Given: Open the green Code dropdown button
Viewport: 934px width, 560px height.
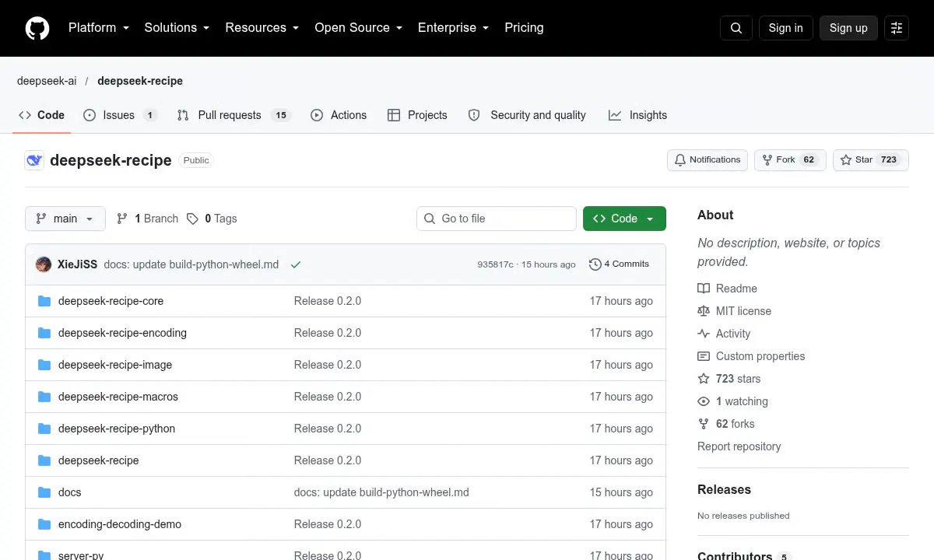Looking at the screenshot, I should tap(624, 219).
